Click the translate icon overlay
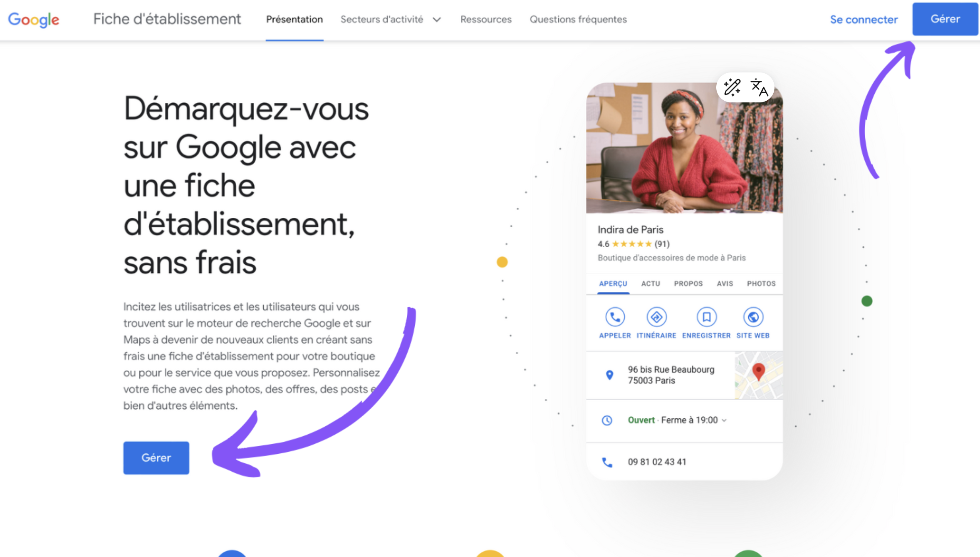Image resolution: width=980 pixels, height=557 pixels. [x=759, y=87]
